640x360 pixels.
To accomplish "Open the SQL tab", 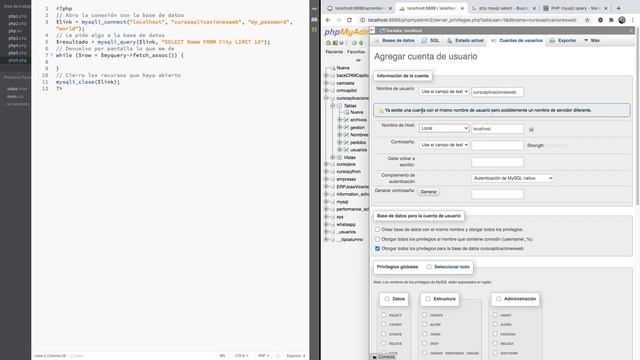I will [x=431, y=40].
